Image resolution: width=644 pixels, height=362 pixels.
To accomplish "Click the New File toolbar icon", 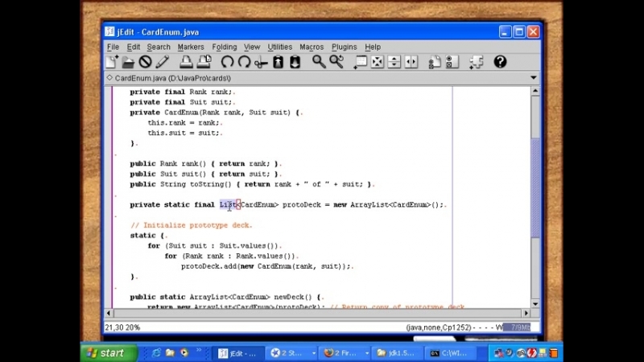I will coord(112,62).
